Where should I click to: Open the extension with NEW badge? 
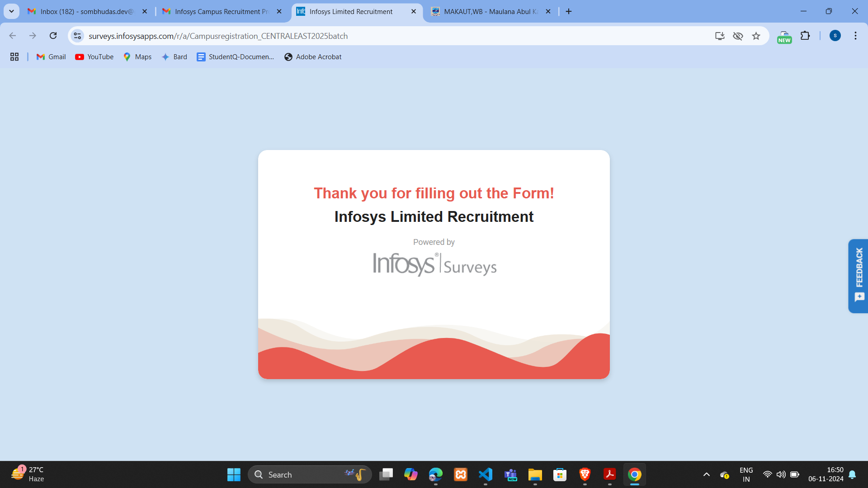(x=784, y=37)
